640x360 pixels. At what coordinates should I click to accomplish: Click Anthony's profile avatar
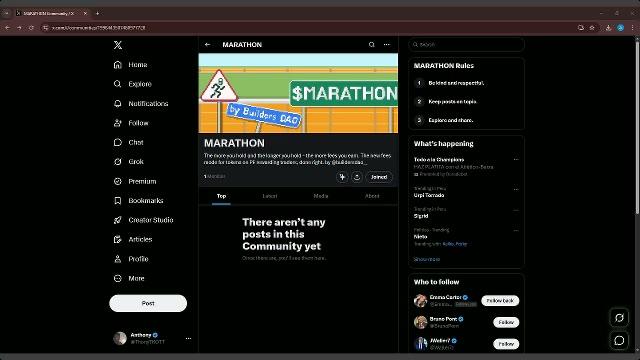(120, 338)
